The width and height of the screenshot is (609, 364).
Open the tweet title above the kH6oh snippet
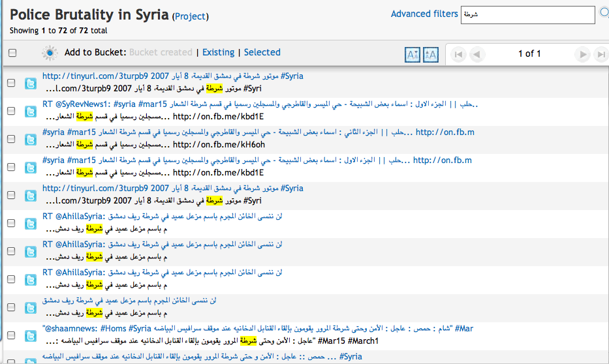pos(258,132)
